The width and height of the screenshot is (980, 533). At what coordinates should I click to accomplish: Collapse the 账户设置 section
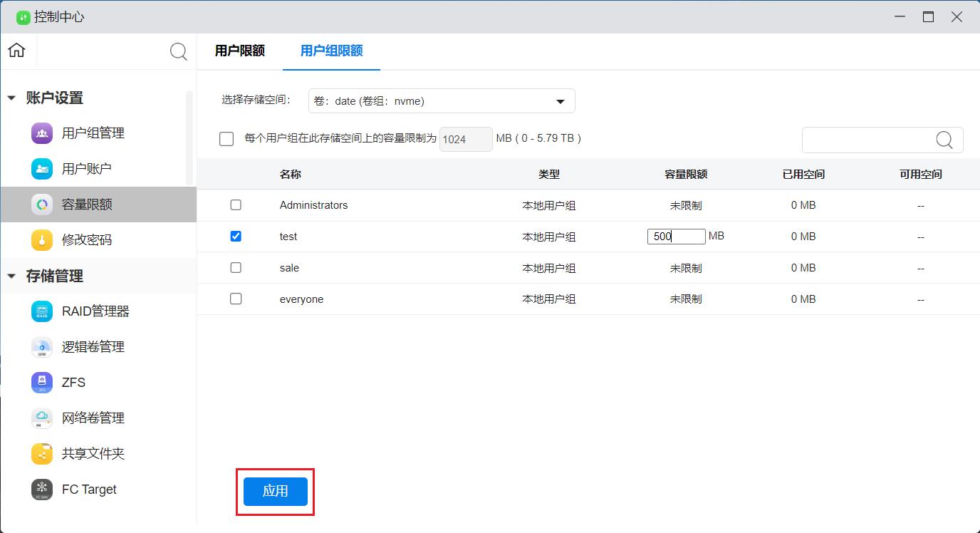pyautogui.click(x=11, y=98)
